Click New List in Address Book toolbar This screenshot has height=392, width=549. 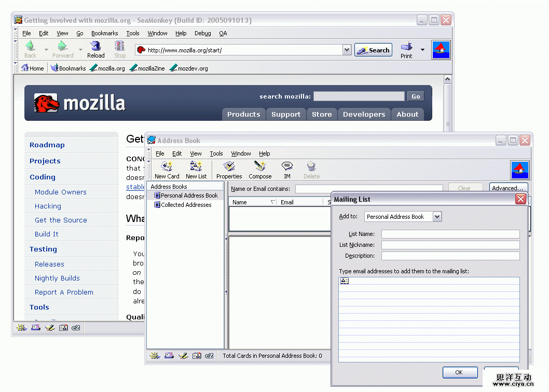(x=196, y=170)
